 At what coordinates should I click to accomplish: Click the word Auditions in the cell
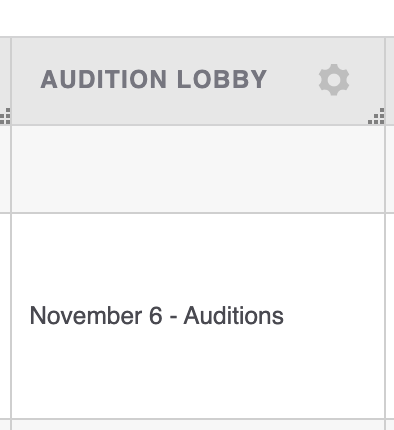point(234,316)
